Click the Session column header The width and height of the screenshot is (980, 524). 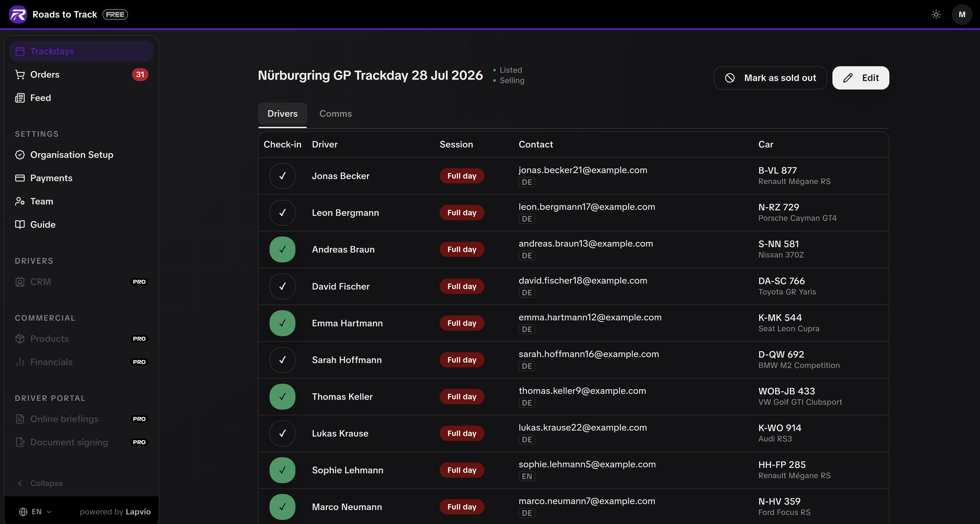(456, 144)
